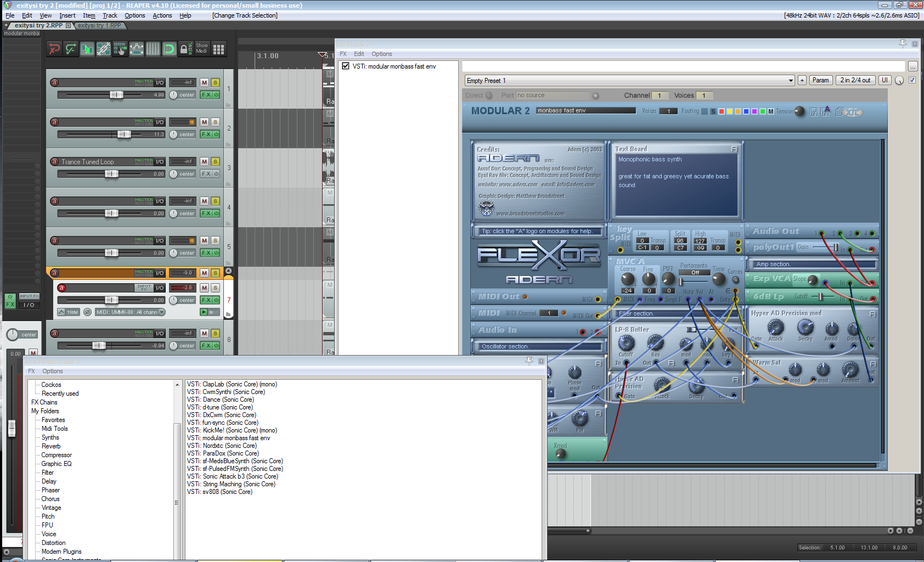This screenshot has height=562, width=924.
Task: Toggle Direct radio light in plugin header
Action: pyautogui.click(x=489, y=95)
